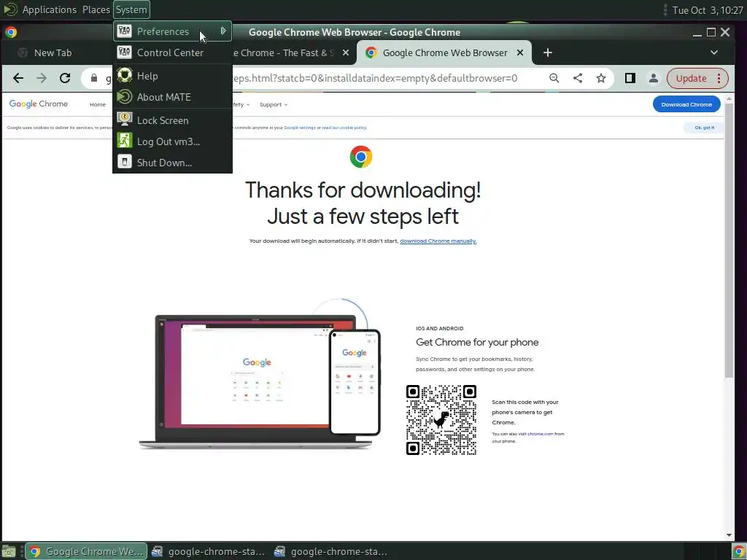Open the Chrome profile avatar icon
The image size is (747, 560).
pos(653,78)
